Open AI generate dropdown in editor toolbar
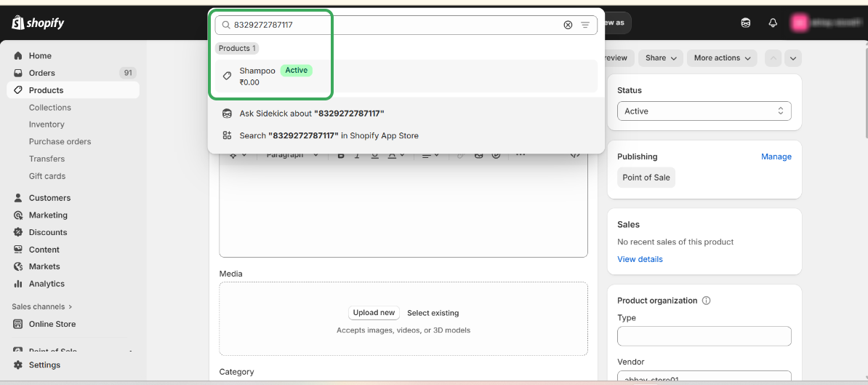 tap(238, 155)
